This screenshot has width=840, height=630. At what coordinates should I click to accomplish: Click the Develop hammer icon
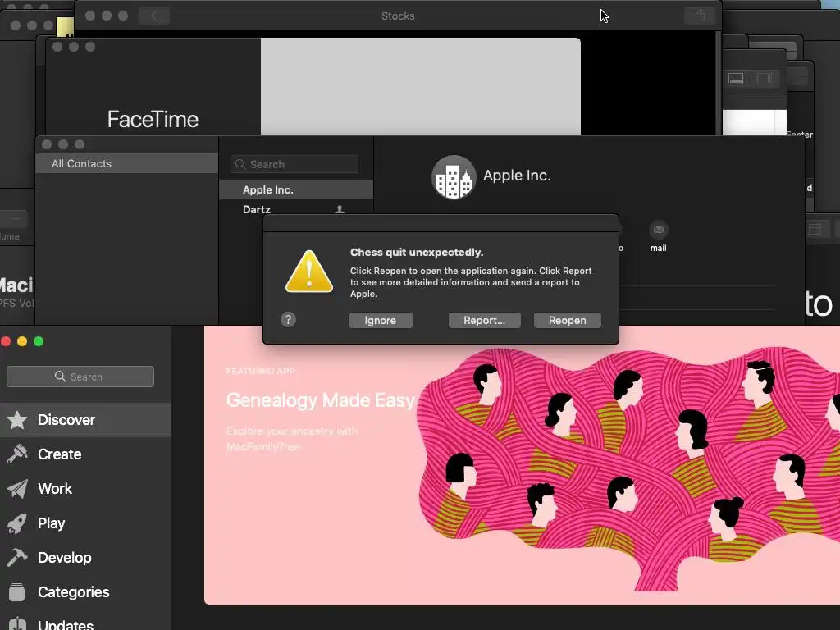17,558
